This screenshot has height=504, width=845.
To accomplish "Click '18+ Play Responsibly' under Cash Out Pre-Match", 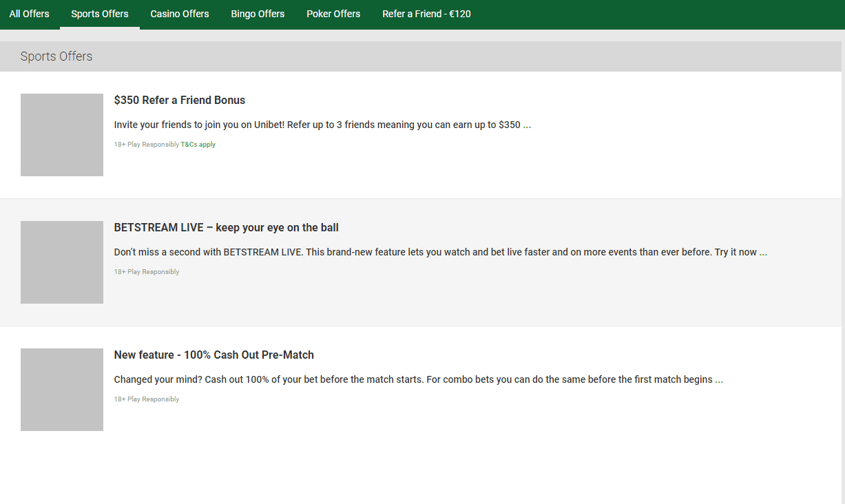I will click(147, 399).
